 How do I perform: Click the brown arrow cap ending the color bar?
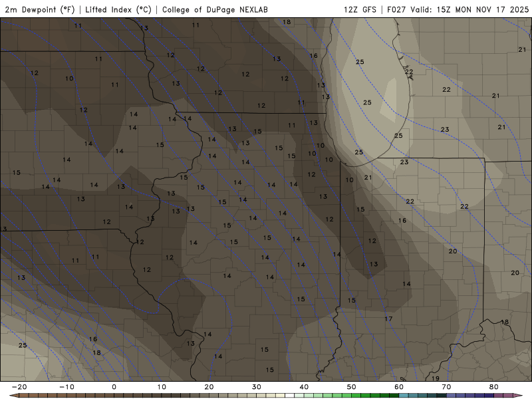(13, 396)
